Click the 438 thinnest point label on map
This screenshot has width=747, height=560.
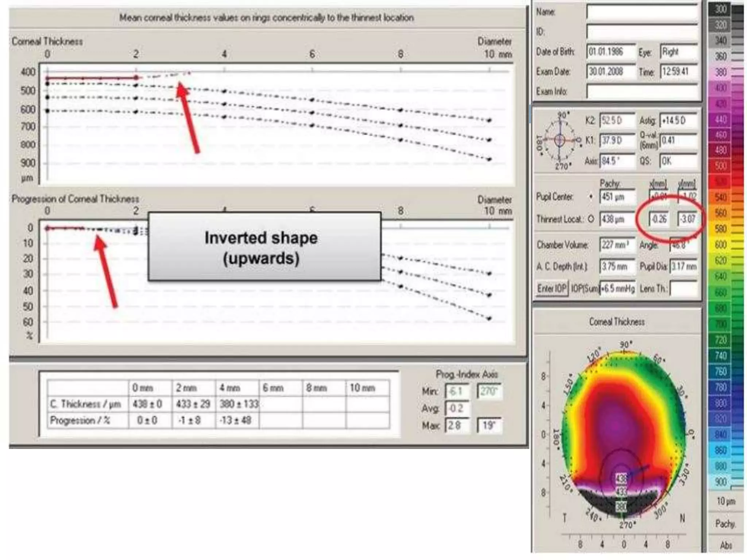pos(621,478)
